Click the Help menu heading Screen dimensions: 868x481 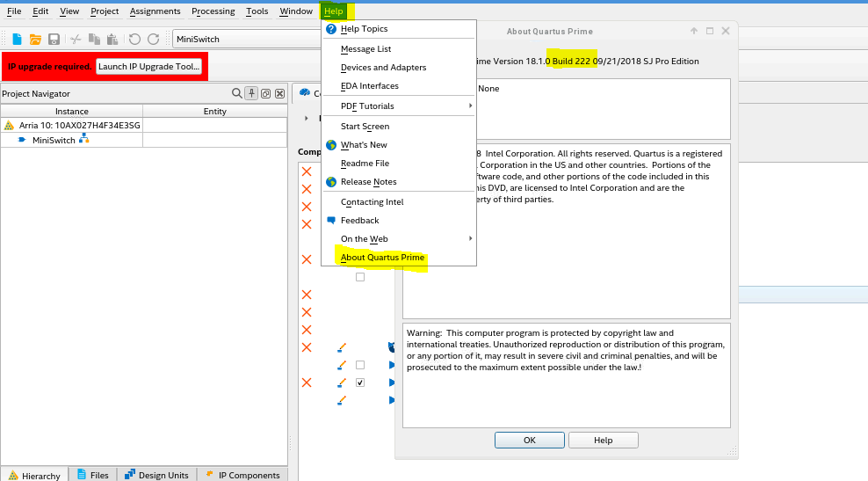tap(333, 11)
